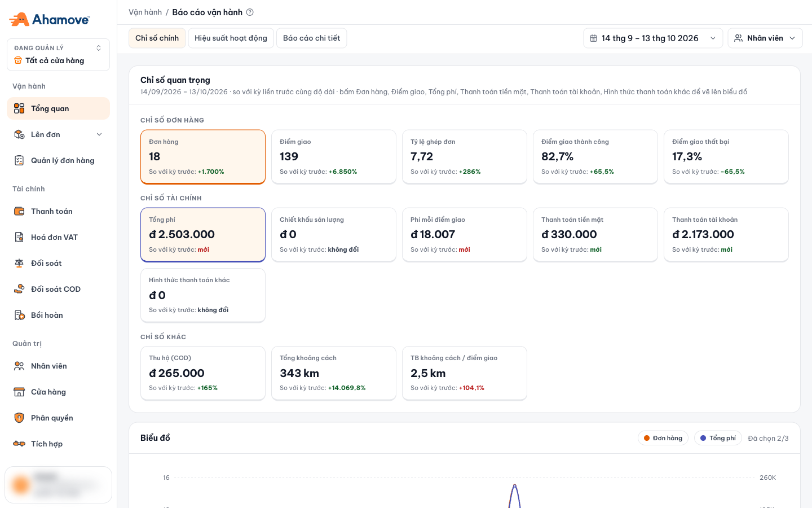Click the Tích hợp integration icon

coord(19,444)
